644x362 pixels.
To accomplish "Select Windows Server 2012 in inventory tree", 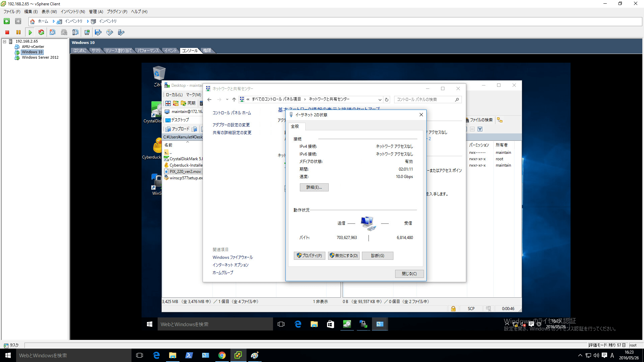I will [x=40, y=57].
